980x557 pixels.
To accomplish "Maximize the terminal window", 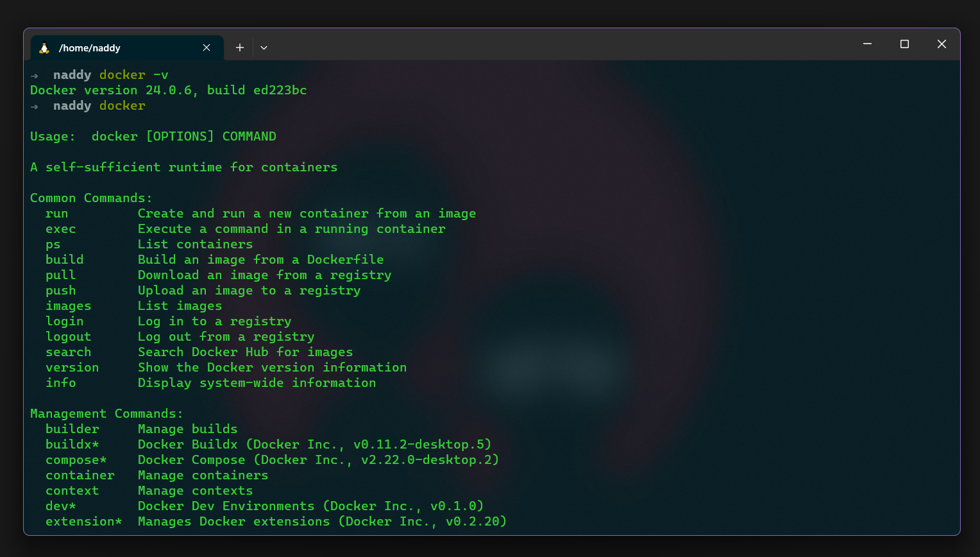I will 904,44.
